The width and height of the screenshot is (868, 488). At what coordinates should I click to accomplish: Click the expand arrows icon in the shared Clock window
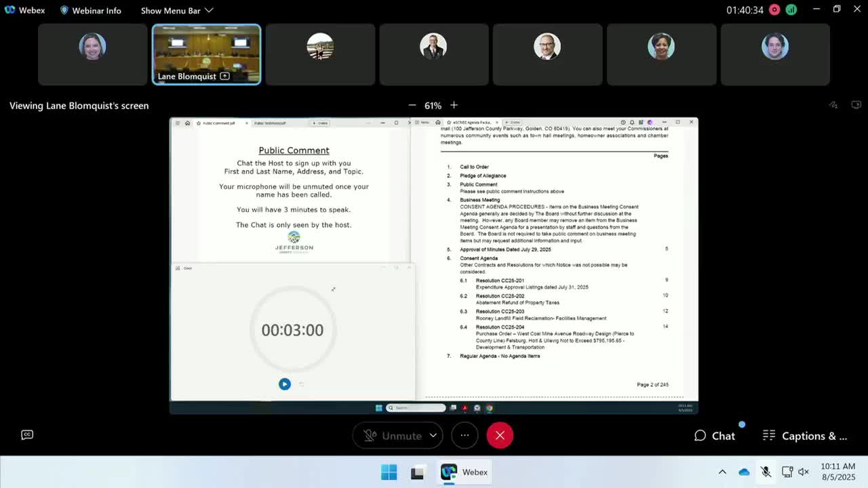333,289
